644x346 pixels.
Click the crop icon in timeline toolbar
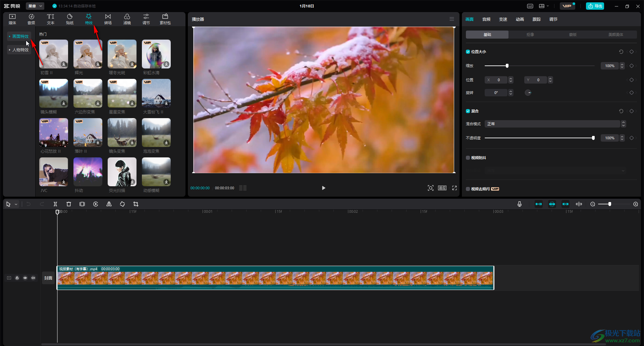(x=136, y=204)
